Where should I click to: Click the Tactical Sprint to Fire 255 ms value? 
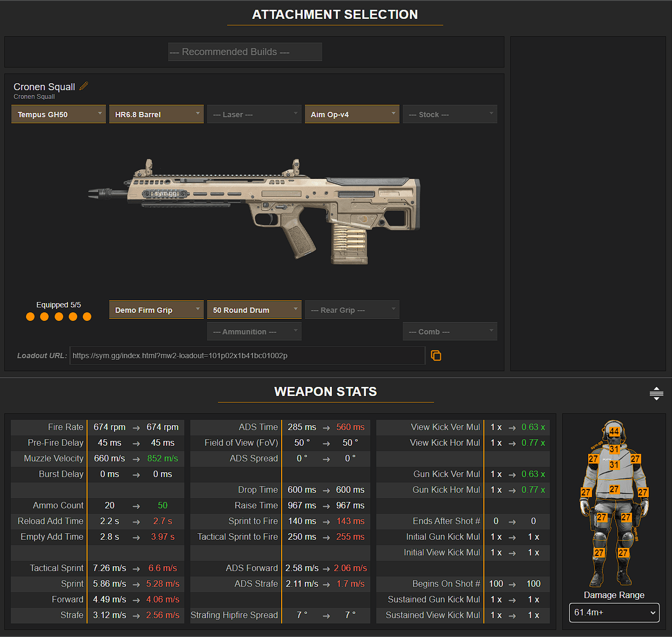(x=350, y=537)
